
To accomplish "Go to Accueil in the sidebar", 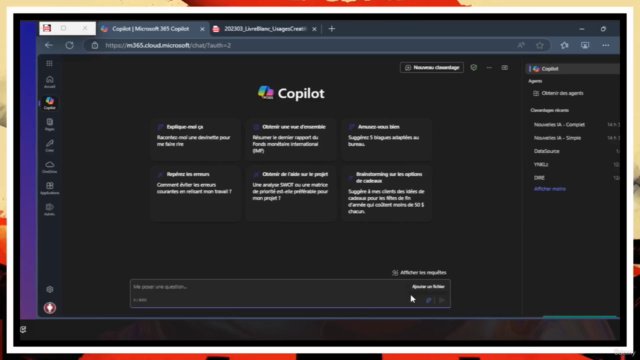I will 49,82.
